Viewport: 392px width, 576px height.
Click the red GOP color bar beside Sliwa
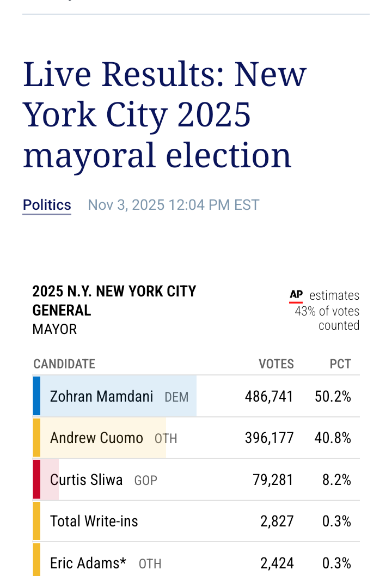(x=36, y=480)
